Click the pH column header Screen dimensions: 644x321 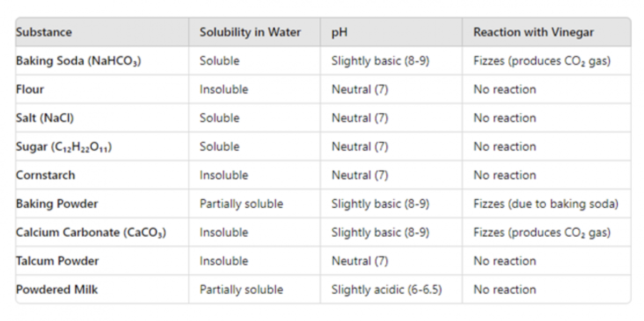[339, 32]
